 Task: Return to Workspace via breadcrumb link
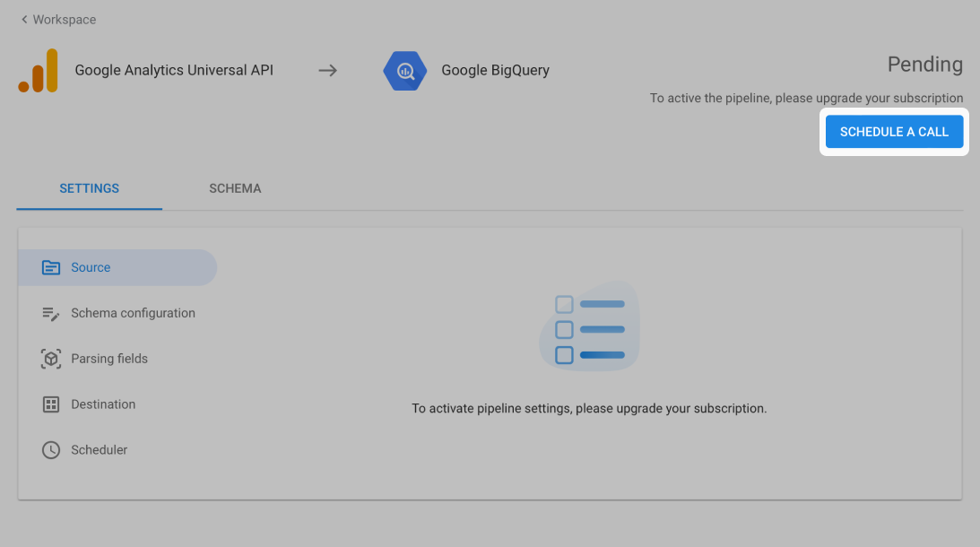point(65,20)
